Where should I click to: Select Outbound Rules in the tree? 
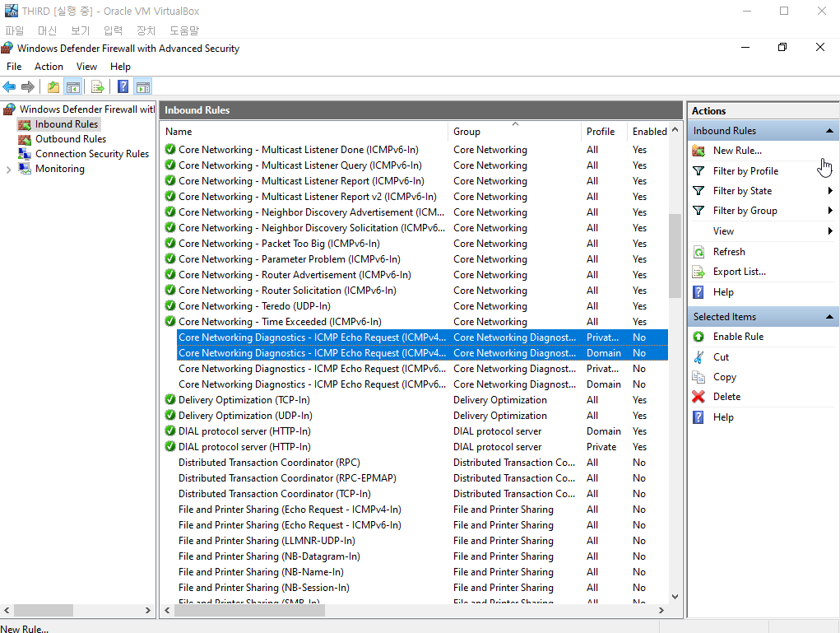(71, 139)
